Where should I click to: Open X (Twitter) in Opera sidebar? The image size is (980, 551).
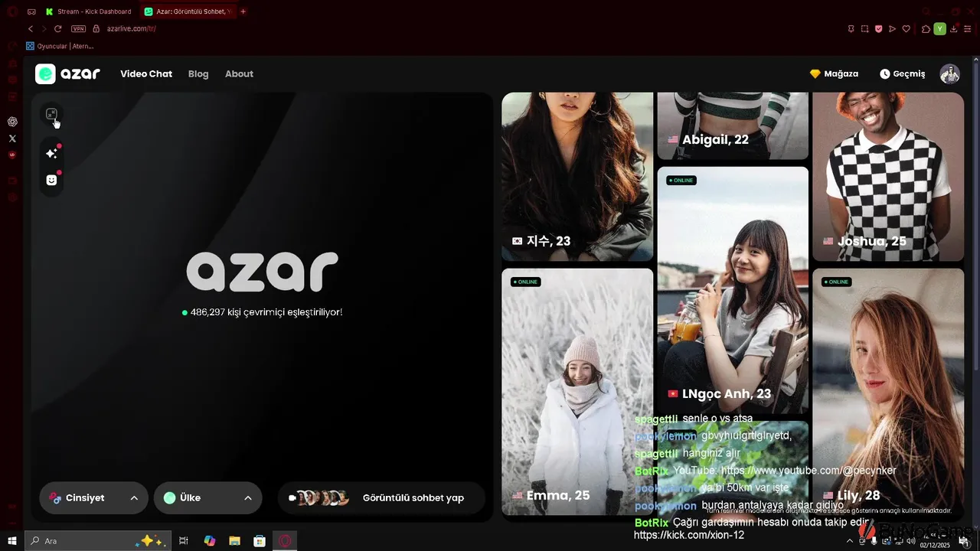click(x=12, y=139)
